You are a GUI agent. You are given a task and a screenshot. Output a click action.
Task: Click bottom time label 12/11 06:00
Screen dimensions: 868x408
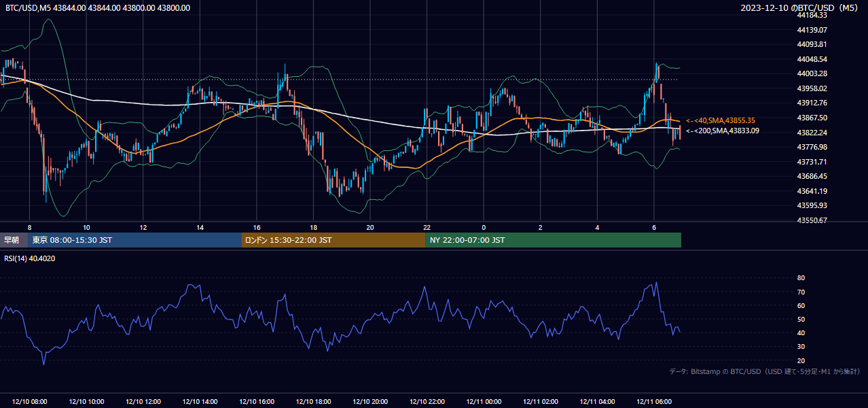click(x=654, y=402)
